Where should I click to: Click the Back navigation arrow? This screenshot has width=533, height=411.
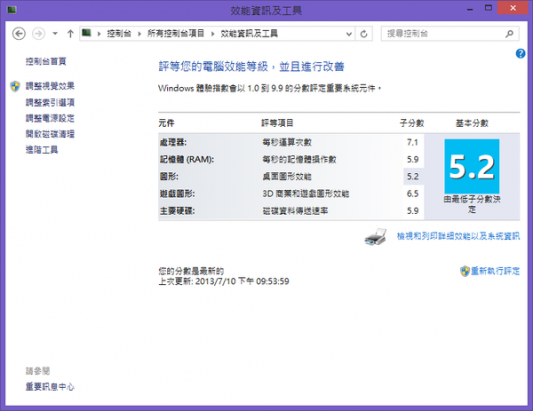(x=19, y=34)
